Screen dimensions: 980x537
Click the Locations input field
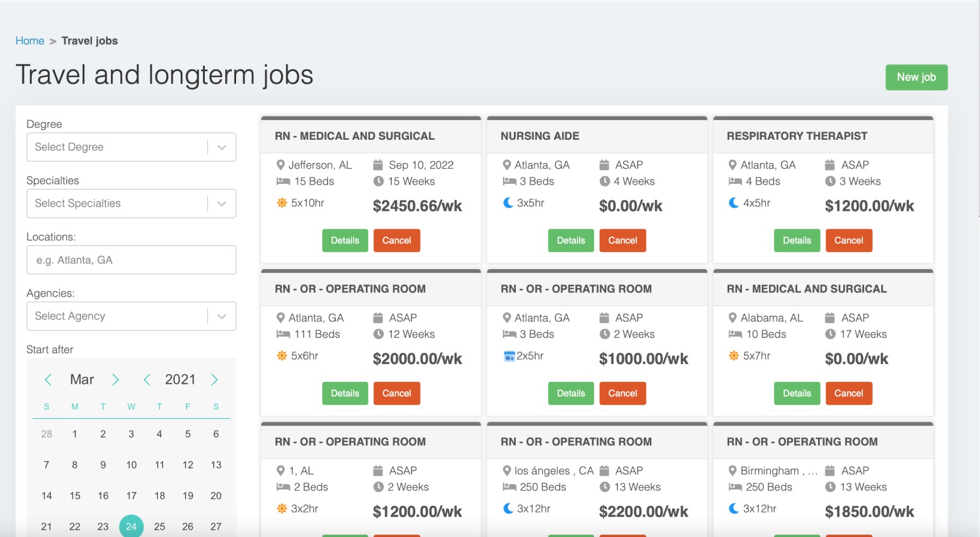(131, 260)
